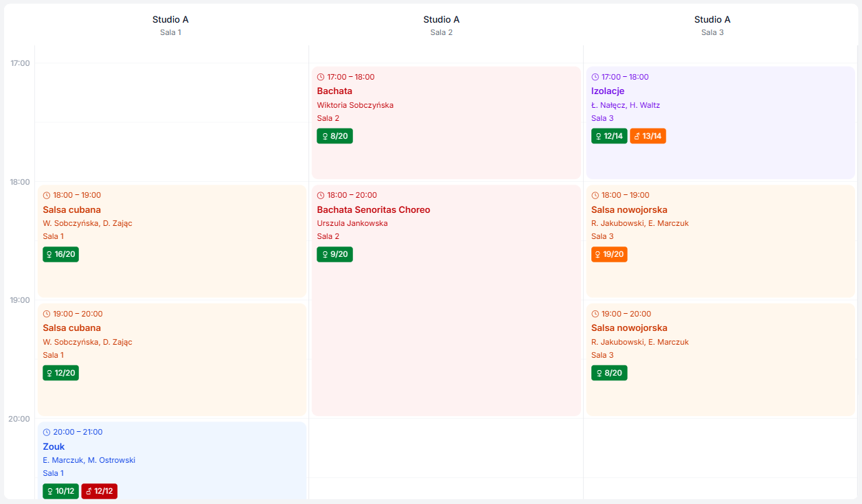The height and width of the screenshot is (504, 862).
Task: Click clock icon on Bachata Senoritas Choreo
Action: (321, 196)
